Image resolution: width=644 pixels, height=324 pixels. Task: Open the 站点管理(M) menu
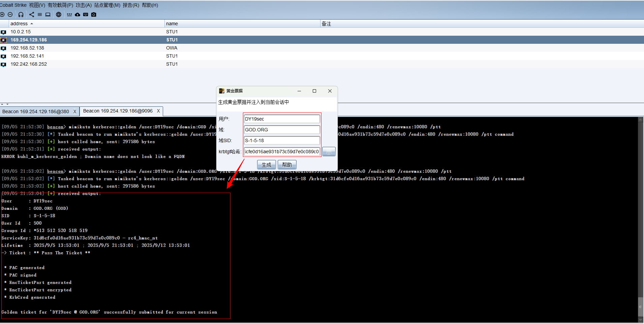pos(107,5)
